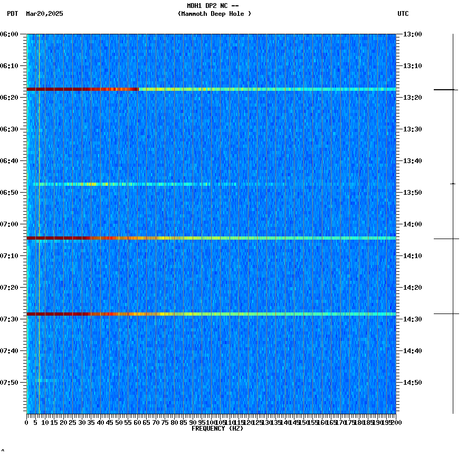Click the 0 Hz frequency tick label

pyautogui.click(x=26, y=422)
